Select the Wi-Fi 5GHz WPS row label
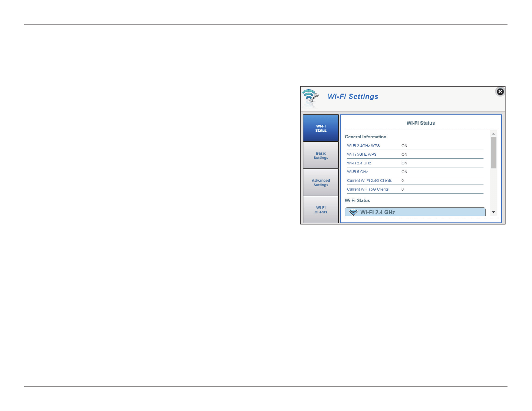Viewport: 532px width, 411px height. pyautogui.click(x=362, y=154)
